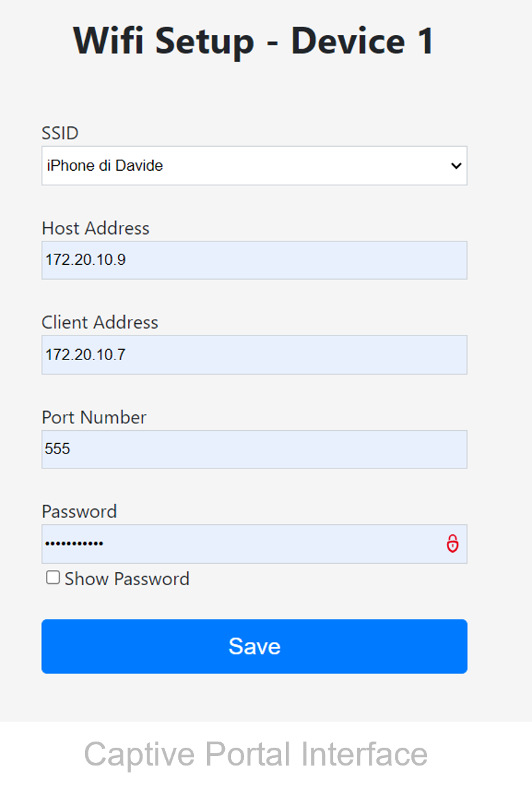Click into the masked Password field
532x793 pixels.
(x=240, y=544)
